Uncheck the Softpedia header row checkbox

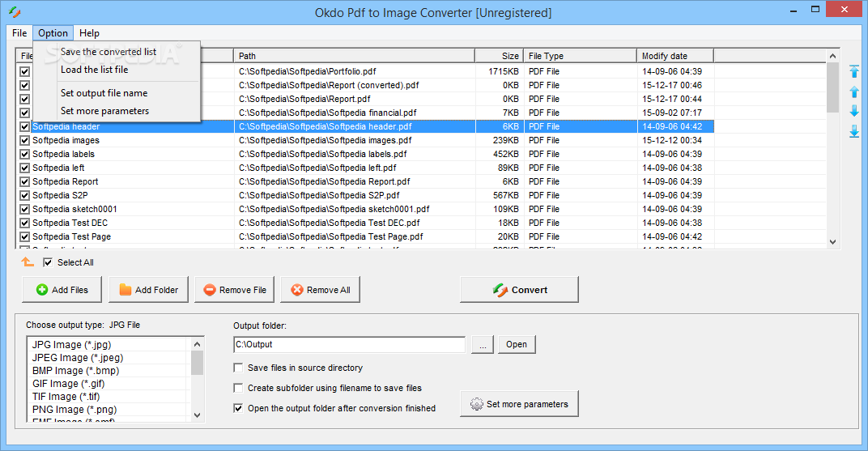[24, 127]
